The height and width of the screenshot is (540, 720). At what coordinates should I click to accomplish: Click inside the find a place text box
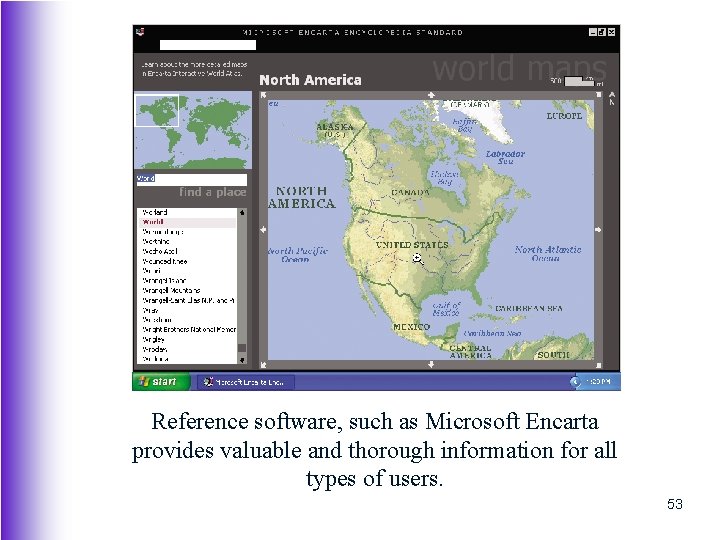[x=192, y=179]
